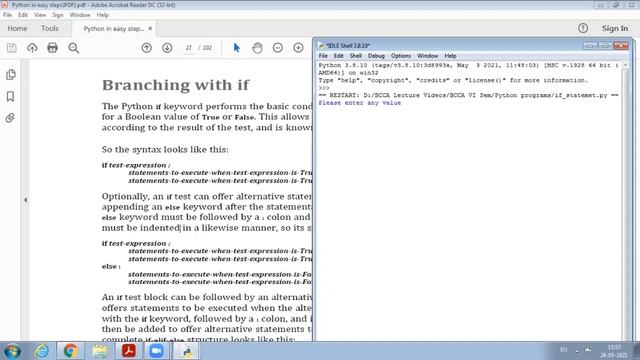
Task: Select the Python in easy steps document tab
Action: [x=113, y=29]
